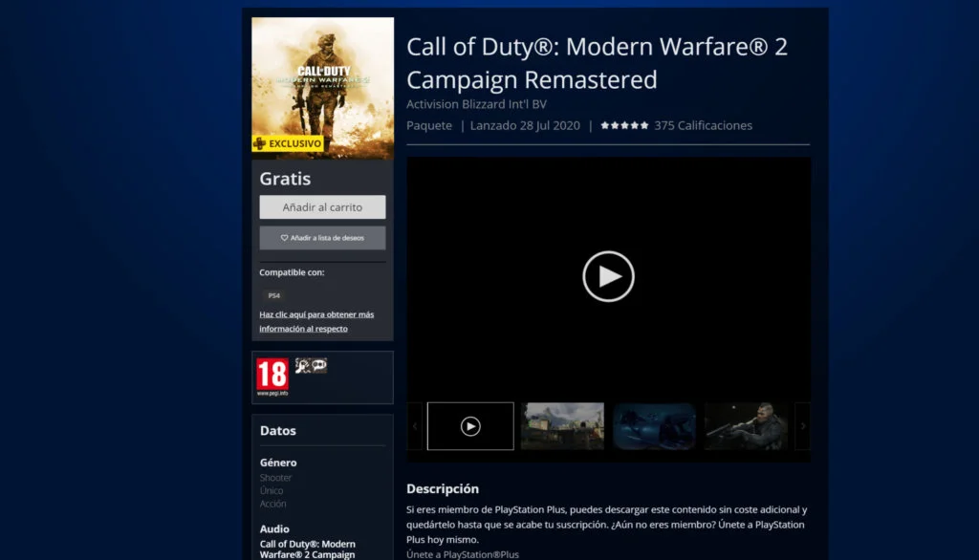Go to next media with right arrow
This screenshot has height=560, width=979.
point(803,426)
